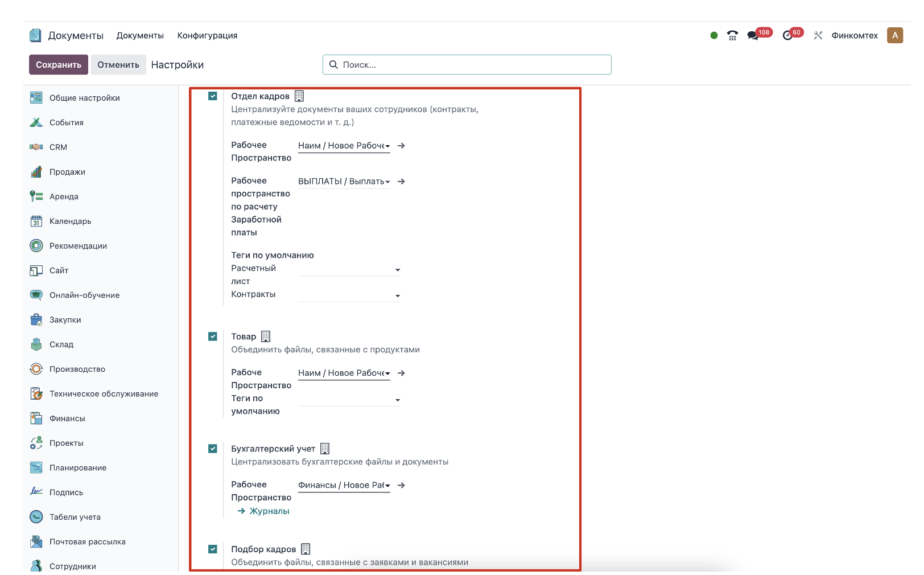The width and height of the screenshot is (924, 575).
Task: Expand the Расчетный лист tags dropdown
Action: pyautogui.click(x=349, y=270)
